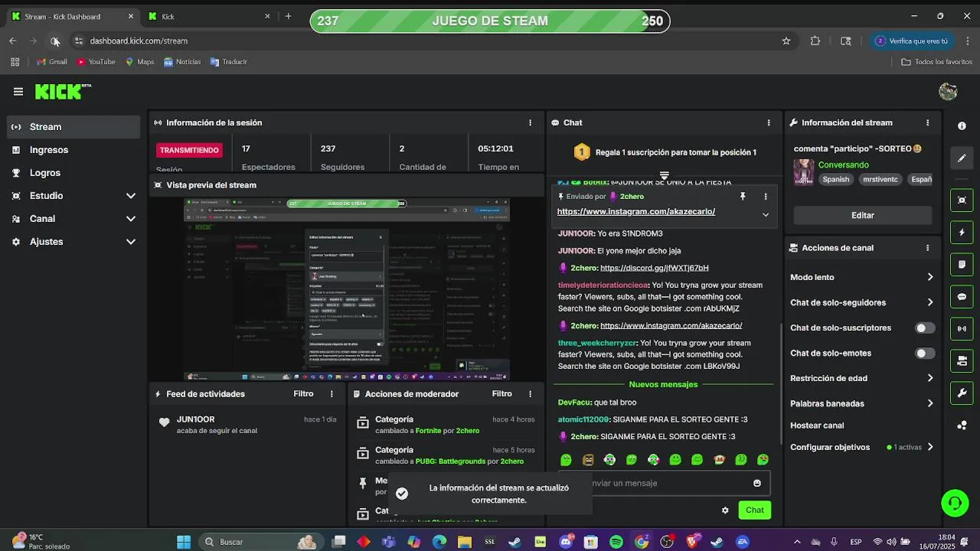Click the Editar stream info button
The width and height of the screenshot is (980, 551).
point(863,215)
